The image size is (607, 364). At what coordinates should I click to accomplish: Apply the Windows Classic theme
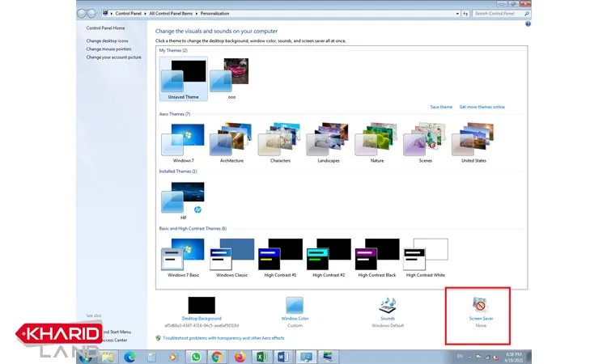pyautogui.click(x=231, y=257)
